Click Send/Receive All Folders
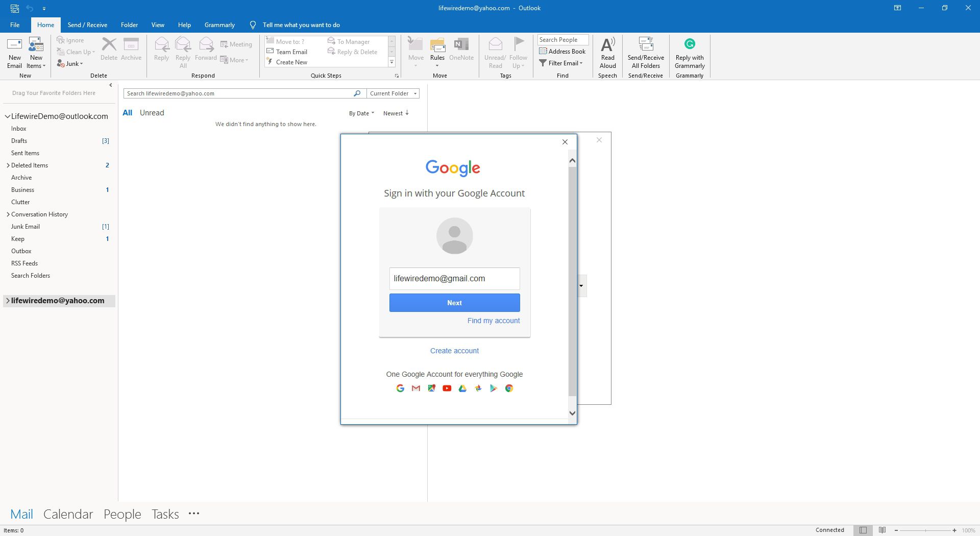The image size is (980, 536). click(646, 53)
